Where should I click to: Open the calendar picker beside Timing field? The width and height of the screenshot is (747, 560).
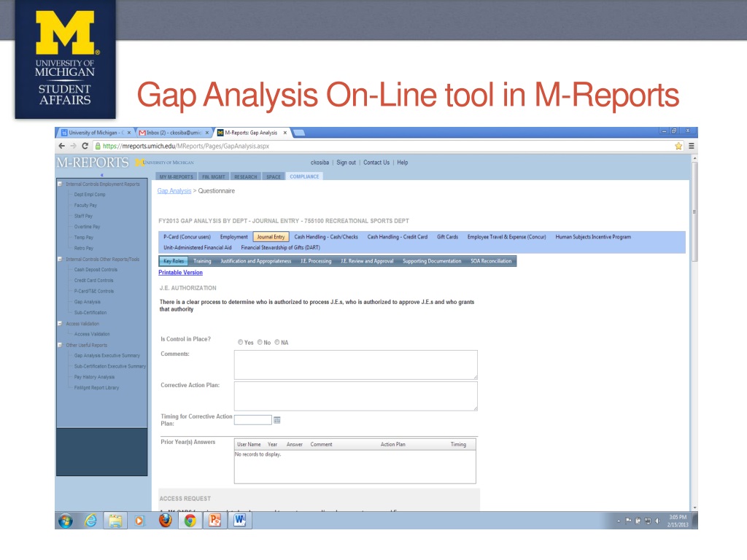[276, 420]
